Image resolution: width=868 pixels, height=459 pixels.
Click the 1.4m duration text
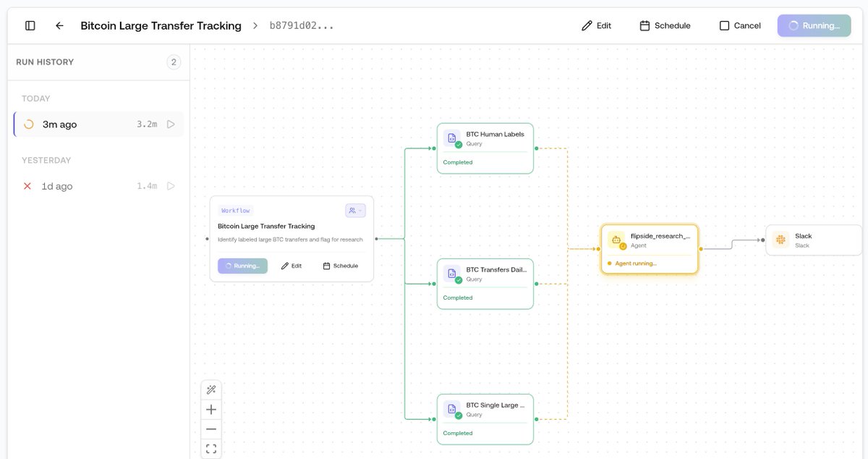147,186
